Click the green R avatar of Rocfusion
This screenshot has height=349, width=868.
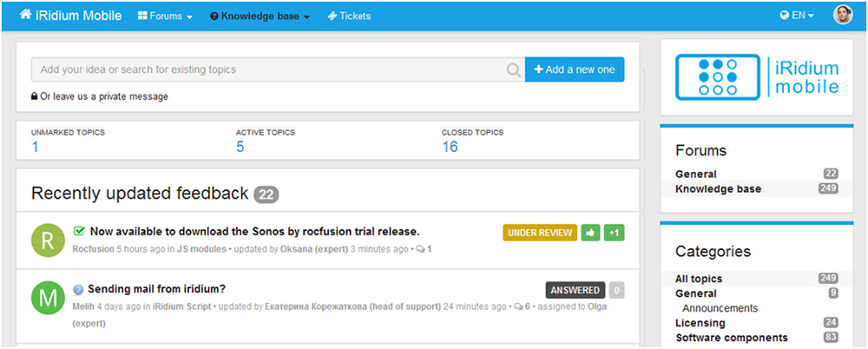49,240
